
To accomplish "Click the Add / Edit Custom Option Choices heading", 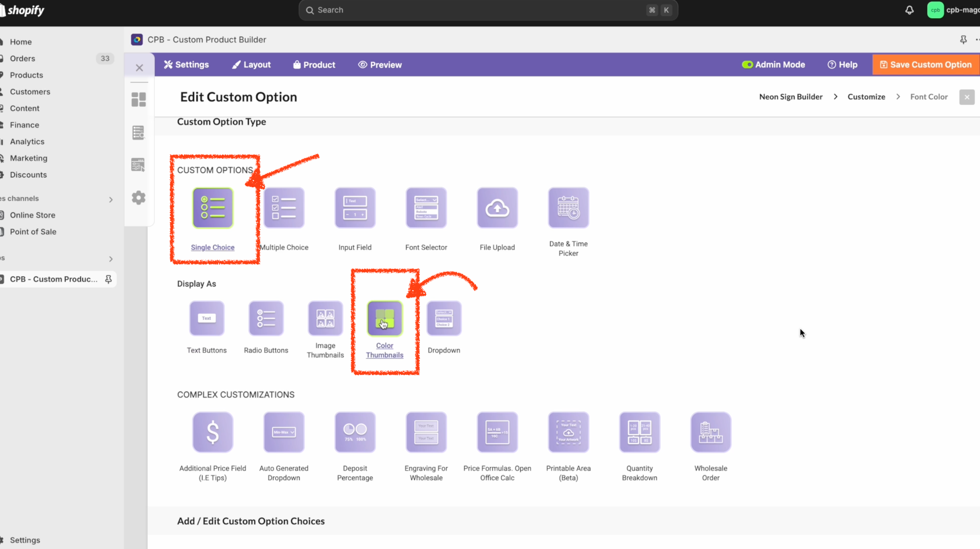I will pos(251,521).
